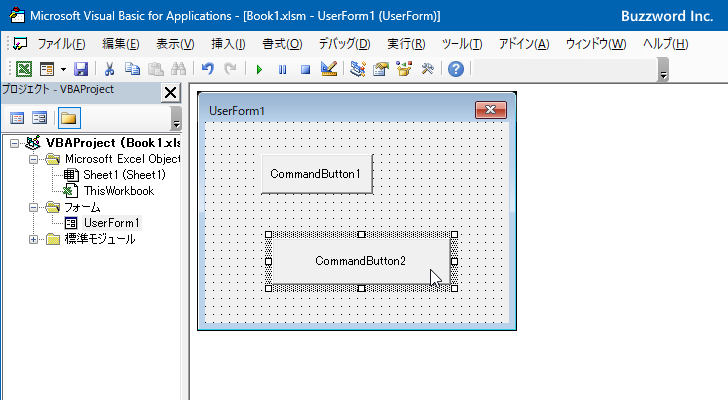Toggle Design Mode icon
The image size is (728, 400).
click(x=329, y=69)
